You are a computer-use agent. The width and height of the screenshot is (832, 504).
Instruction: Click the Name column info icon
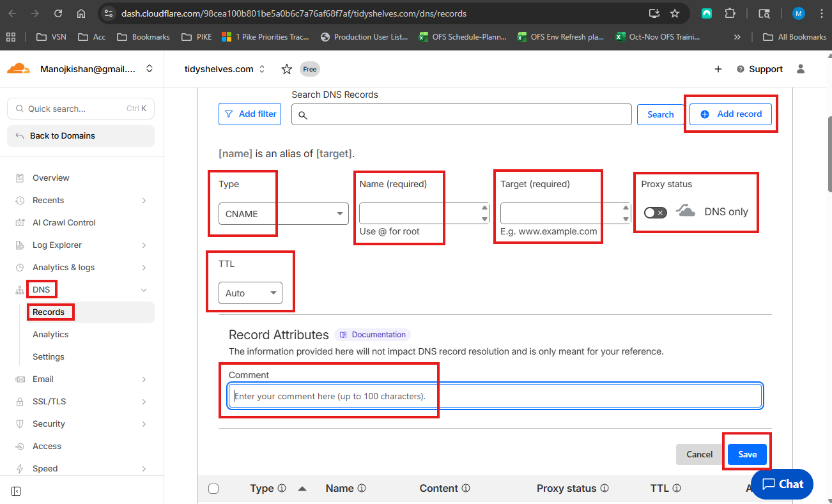(x=362, y=489)
